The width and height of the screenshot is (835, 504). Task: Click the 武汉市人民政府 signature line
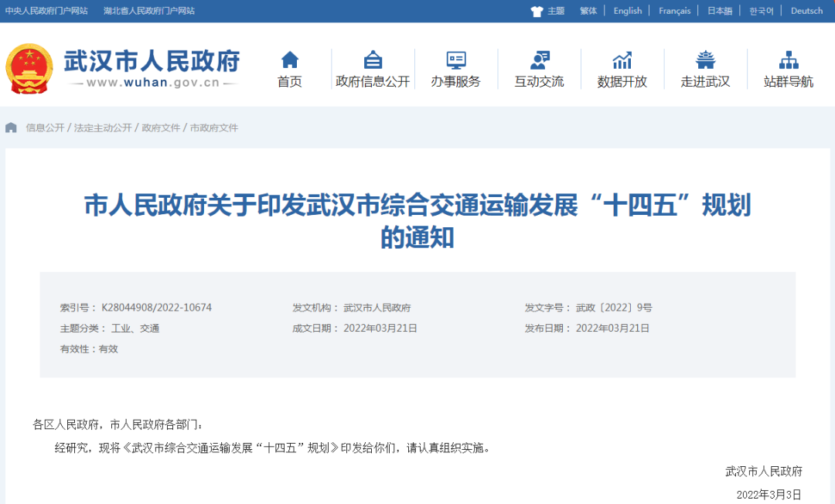tap(764, 471)
